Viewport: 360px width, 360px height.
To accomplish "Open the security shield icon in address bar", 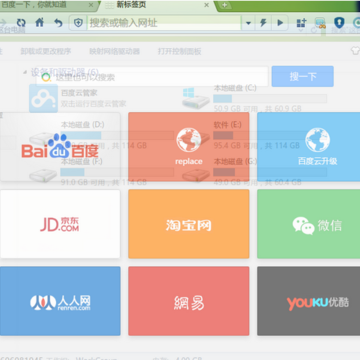I will pyautogui.click(x=78, y=23).
